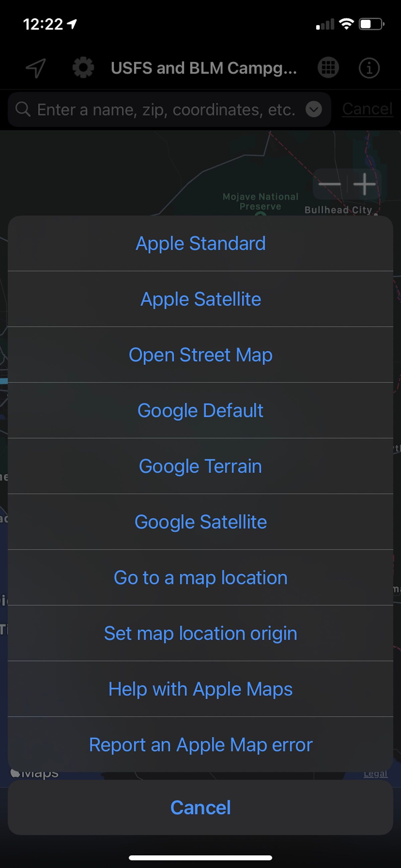Open Report an Apple Map error
The height and width of the screenshot is (868, 401).
[200, 745]
